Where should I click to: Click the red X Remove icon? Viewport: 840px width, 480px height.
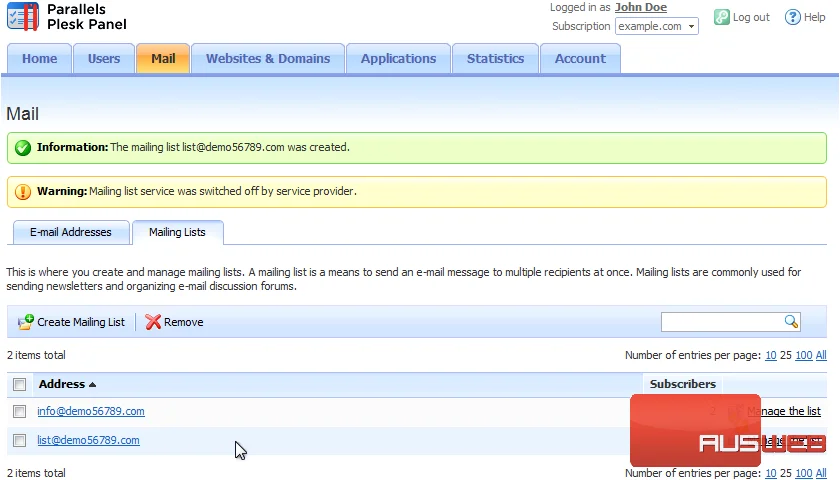[153, 322]
